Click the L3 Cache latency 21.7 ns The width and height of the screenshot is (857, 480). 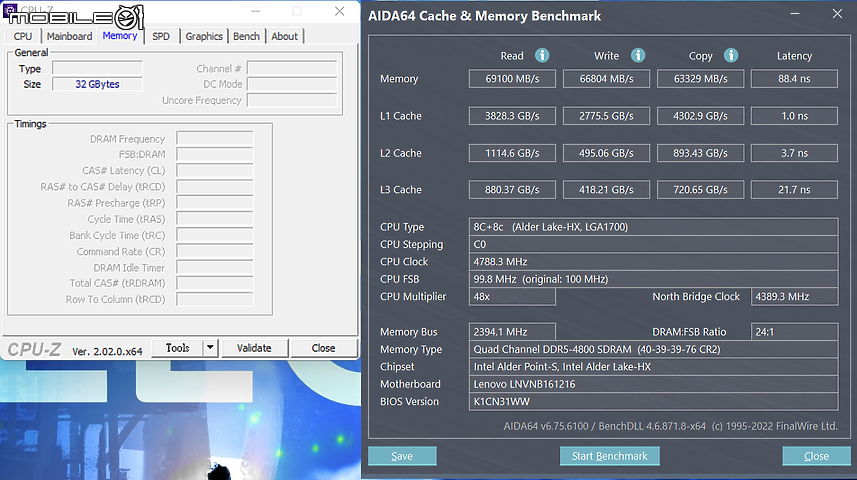(x=794, y=190)
